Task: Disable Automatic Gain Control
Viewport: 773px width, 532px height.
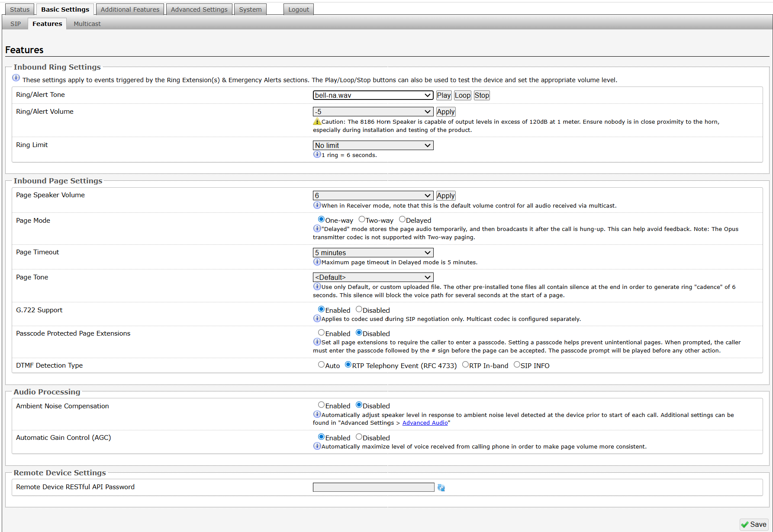Action: tap(359, 437)
